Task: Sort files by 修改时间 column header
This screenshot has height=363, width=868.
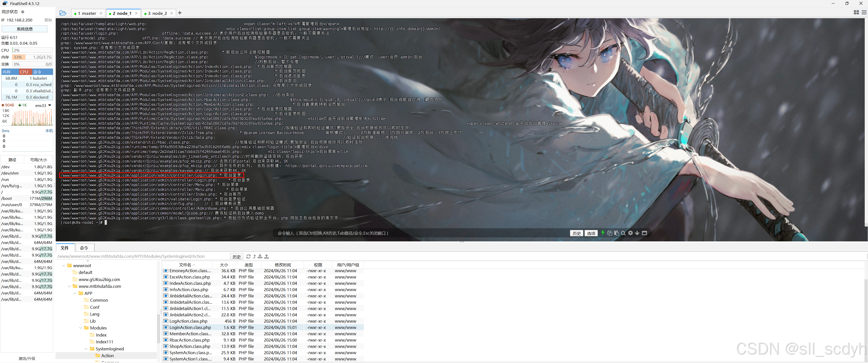Action: [x=283, y=265]
